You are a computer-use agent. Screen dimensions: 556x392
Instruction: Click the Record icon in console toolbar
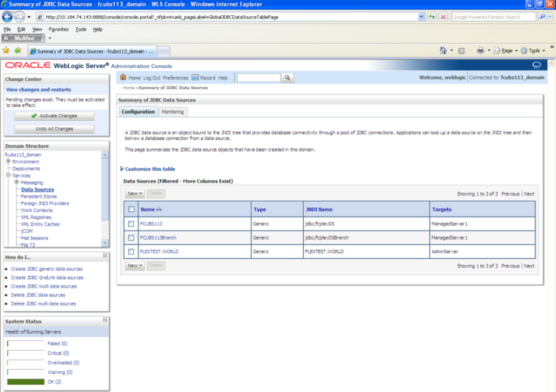[195, 77]
